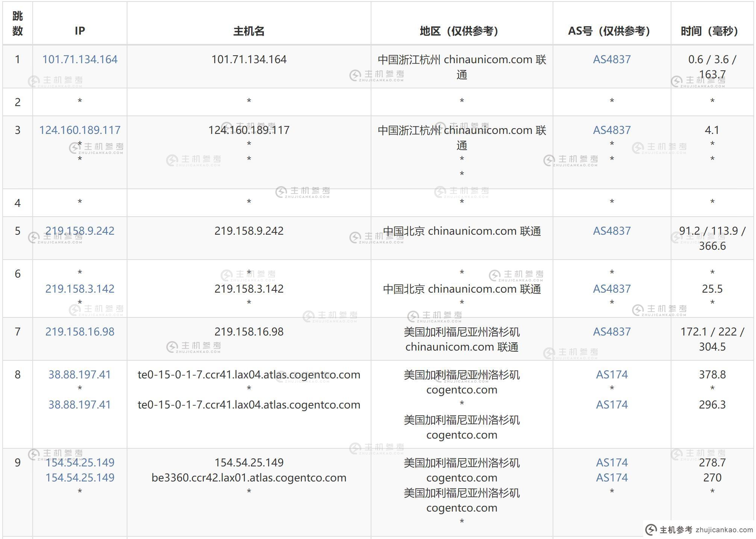Image resolution: width=756 pixels, height=539 pixels.
Task: Follow the AS4837 link in hop 1
Action: pos(612,59)
